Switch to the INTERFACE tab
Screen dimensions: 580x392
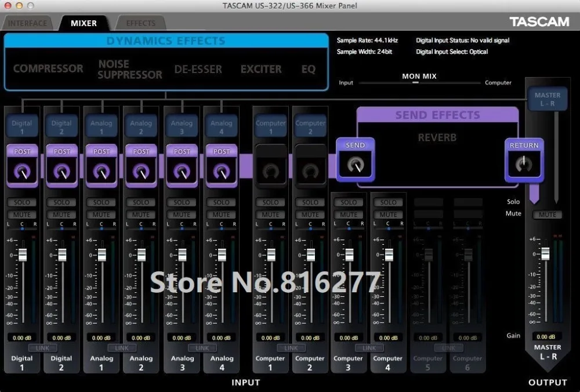pyautogui.click(x=27, y=23)
